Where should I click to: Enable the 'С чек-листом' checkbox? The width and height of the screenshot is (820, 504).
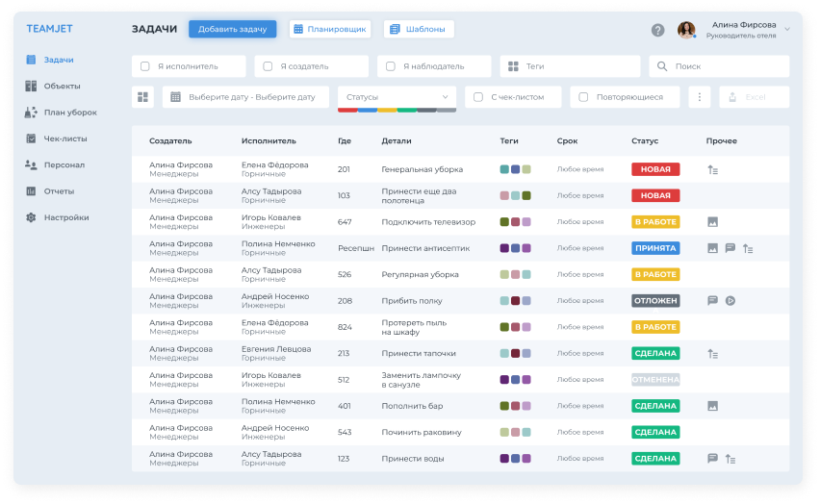478,97
